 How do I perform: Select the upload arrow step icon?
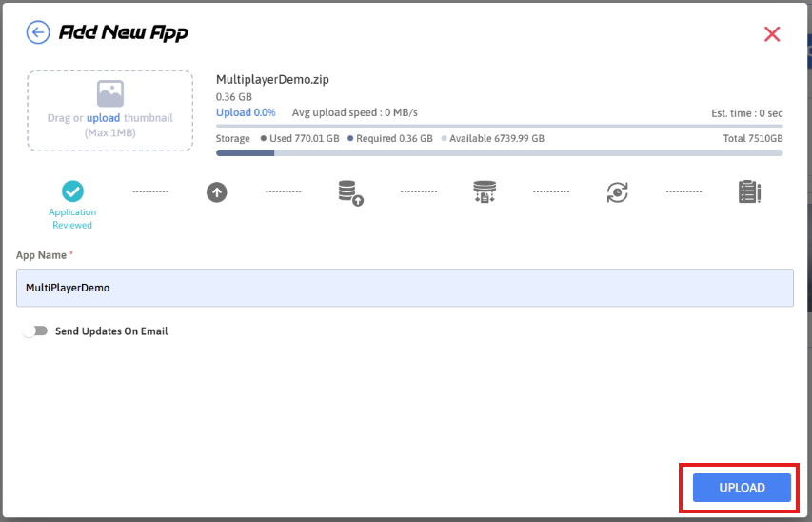pyautogui.click(x=217, y=191)
